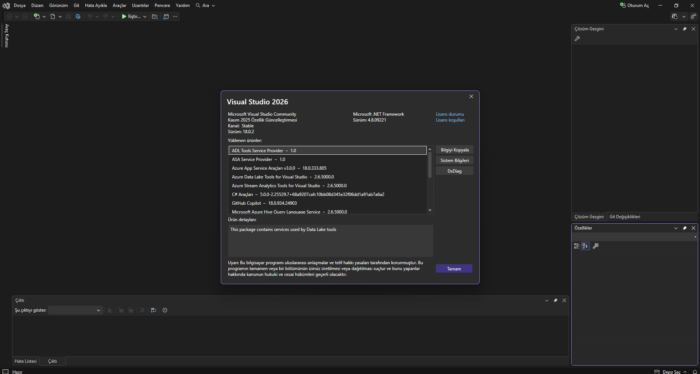The image size is (700, 374).
Task: Expand the Copilot dropdown arrow
Action: (683, 17)
